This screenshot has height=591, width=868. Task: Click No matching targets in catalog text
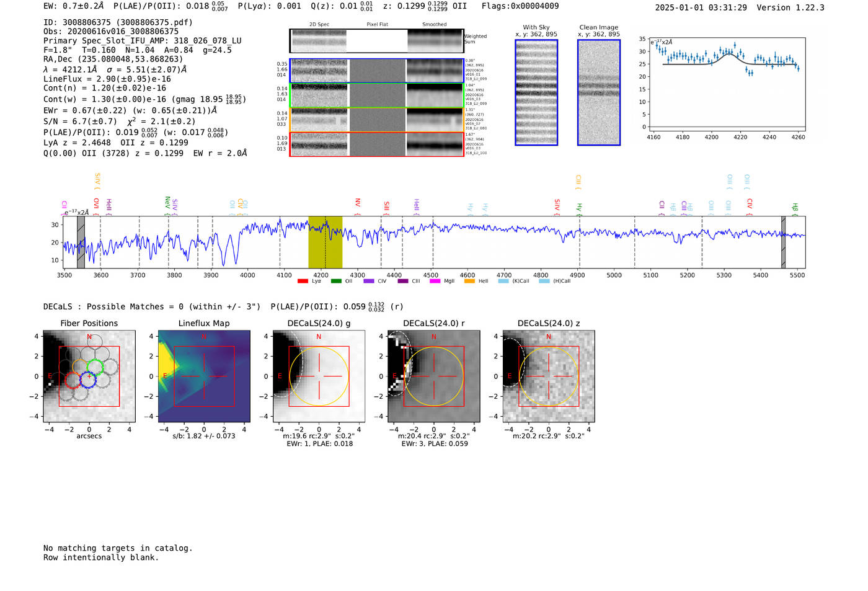(x=118, y=548)
